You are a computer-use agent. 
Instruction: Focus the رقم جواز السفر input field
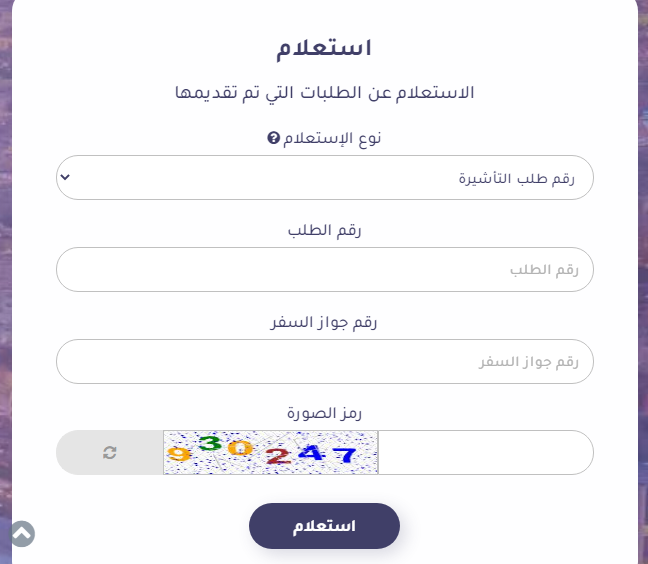[325, 362]
